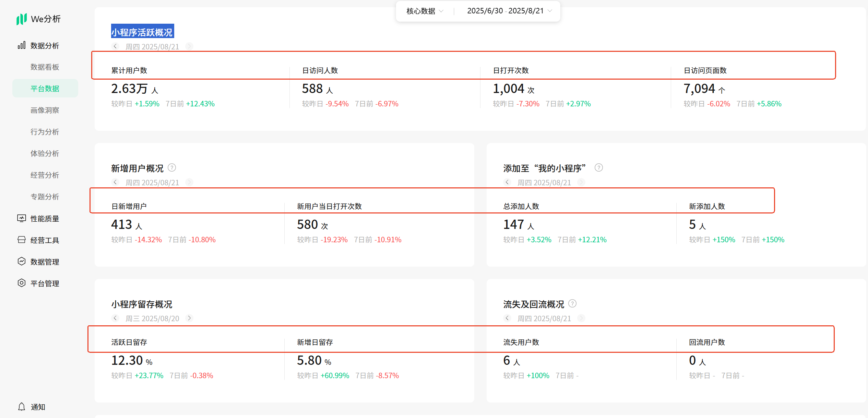Go to next day in 小程序留存概况
The width and height of the screenshot is (868, 418).
(189, 318)
